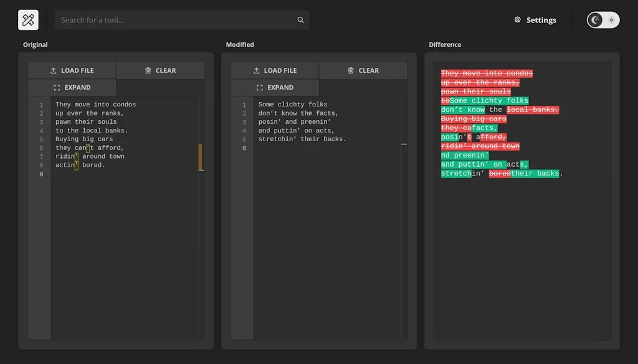Image resolution: width=638 pixels, height=364 pixels.
Task: Click line 'posin’ and preenin’' in Modified
Action: pos(295,122)
